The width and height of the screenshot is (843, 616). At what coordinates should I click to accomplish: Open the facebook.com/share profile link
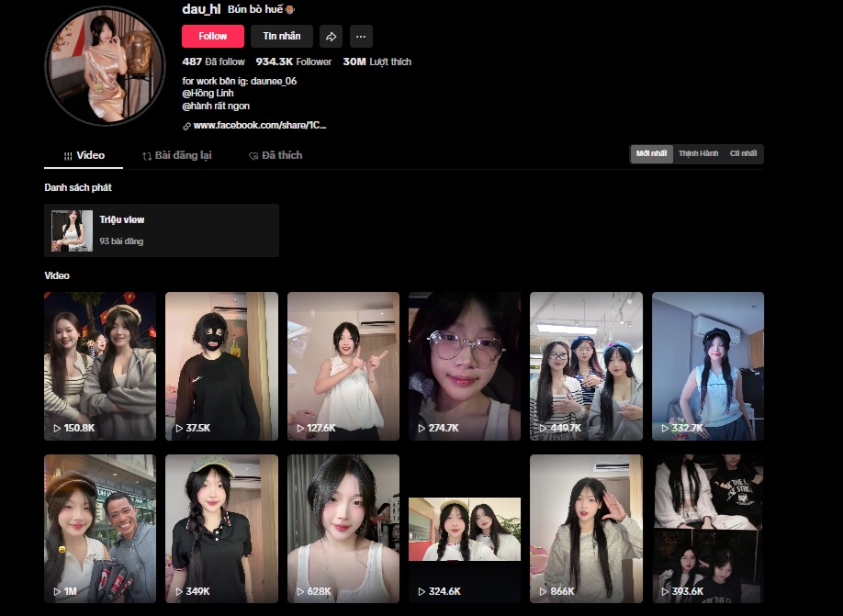point(260,125)
